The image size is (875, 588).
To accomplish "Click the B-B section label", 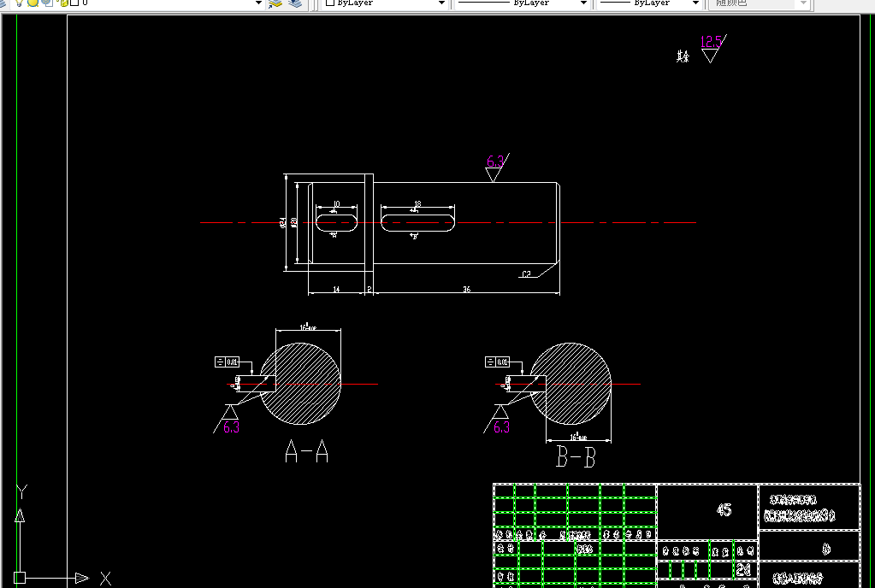I will pos(576,456).
